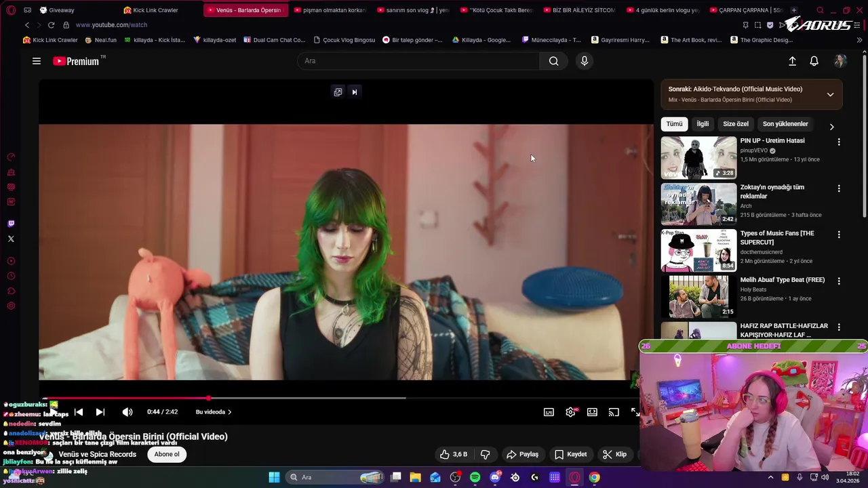Share the video using Paylaş
This screenshot has width=868, height=488.
[522, 454]
